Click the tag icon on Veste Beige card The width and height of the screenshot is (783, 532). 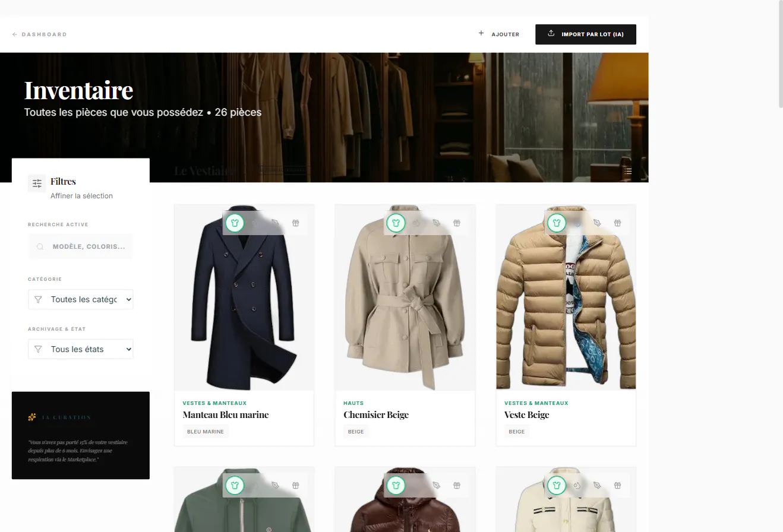click(x=597, y=223)
